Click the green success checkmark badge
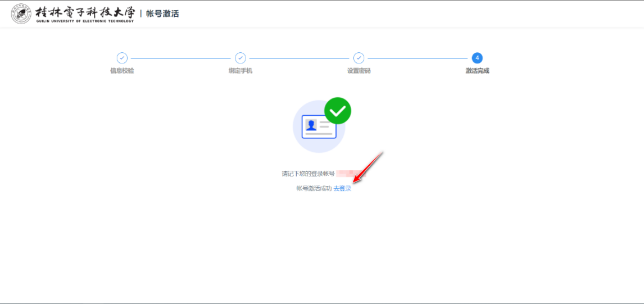644x304 pixels. coord(338,111)
